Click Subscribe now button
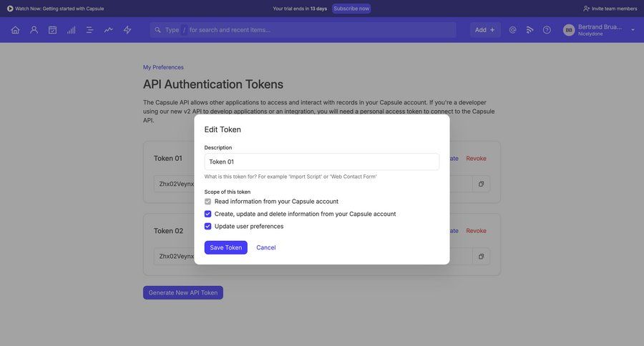The height and width of the screenshot is (346, 644). pos(351,9)
